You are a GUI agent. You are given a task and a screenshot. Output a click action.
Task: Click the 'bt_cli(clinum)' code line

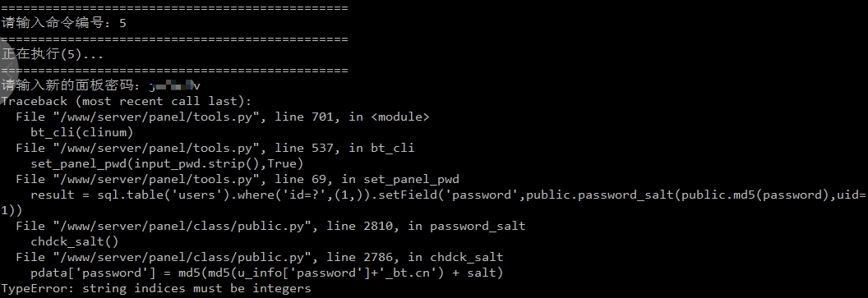pos(82,132)
